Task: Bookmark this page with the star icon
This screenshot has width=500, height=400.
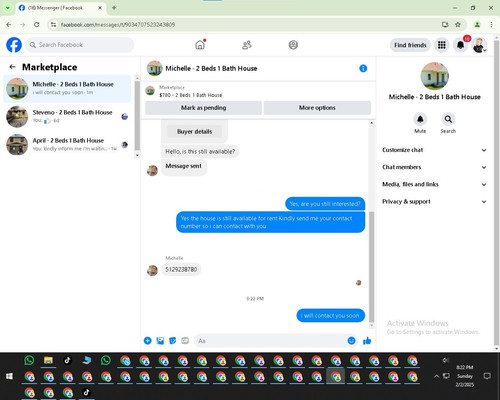Action: click(458, 24)
